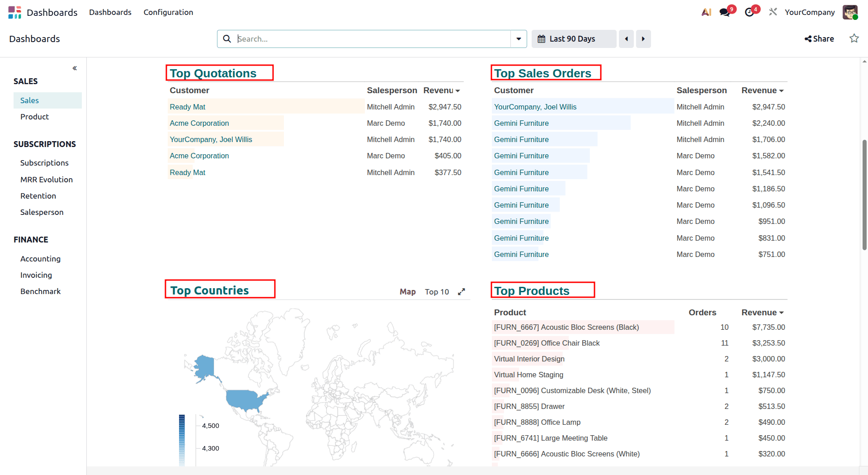Switch company via YourCompany
Screen dimensions: 868x475
click(x=810, y=12)
